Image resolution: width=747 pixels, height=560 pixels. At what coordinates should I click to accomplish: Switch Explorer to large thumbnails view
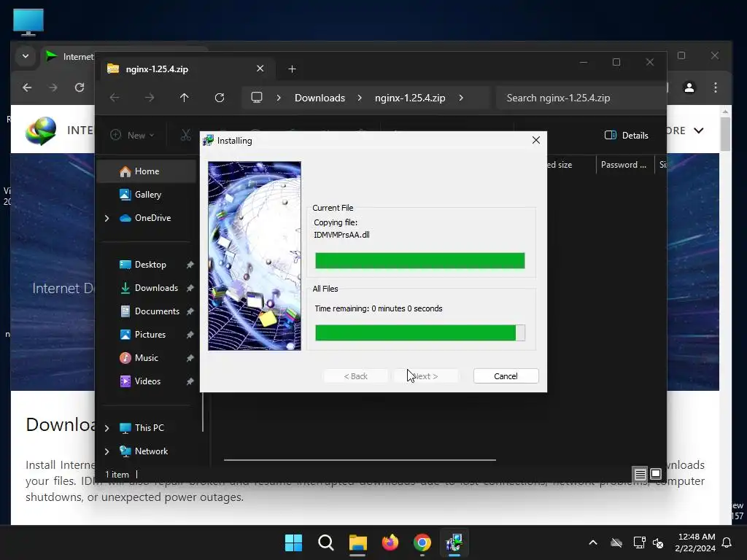pyautogui.click(x=656, y=474)
